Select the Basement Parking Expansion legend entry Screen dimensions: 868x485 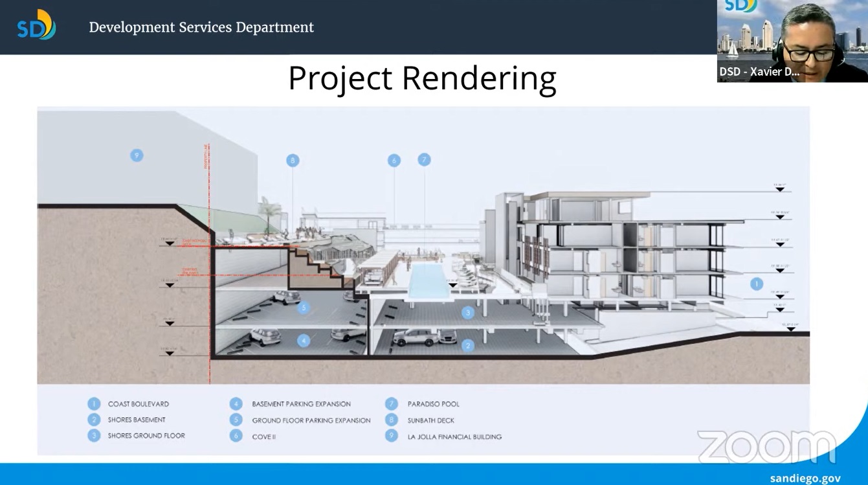[x=301, y=404]
